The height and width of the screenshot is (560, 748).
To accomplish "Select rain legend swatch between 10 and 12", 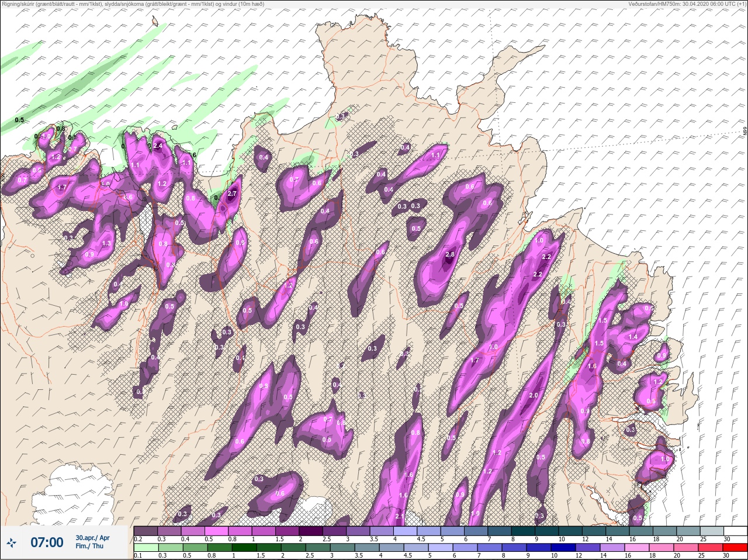I will pyautogui.click(x=571, y=531).
